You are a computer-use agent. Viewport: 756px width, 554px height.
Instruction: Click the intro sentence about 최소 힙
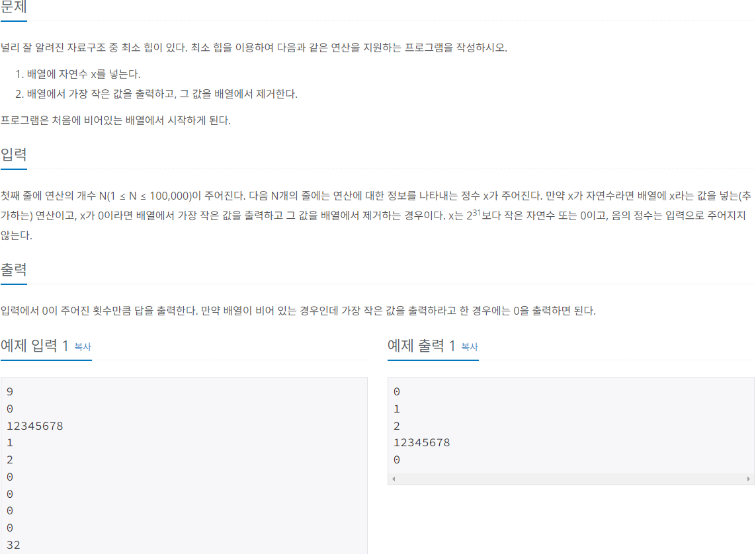click(253, 48)
